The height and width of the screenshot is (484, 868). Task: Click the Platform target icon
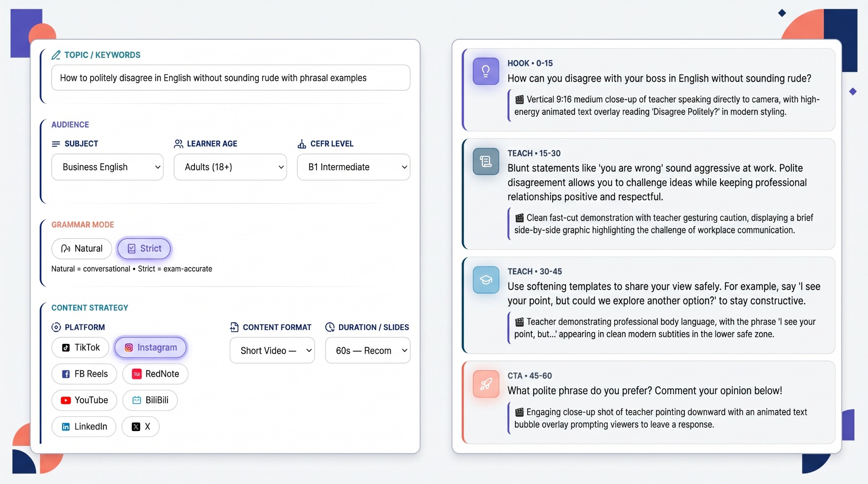56,327
